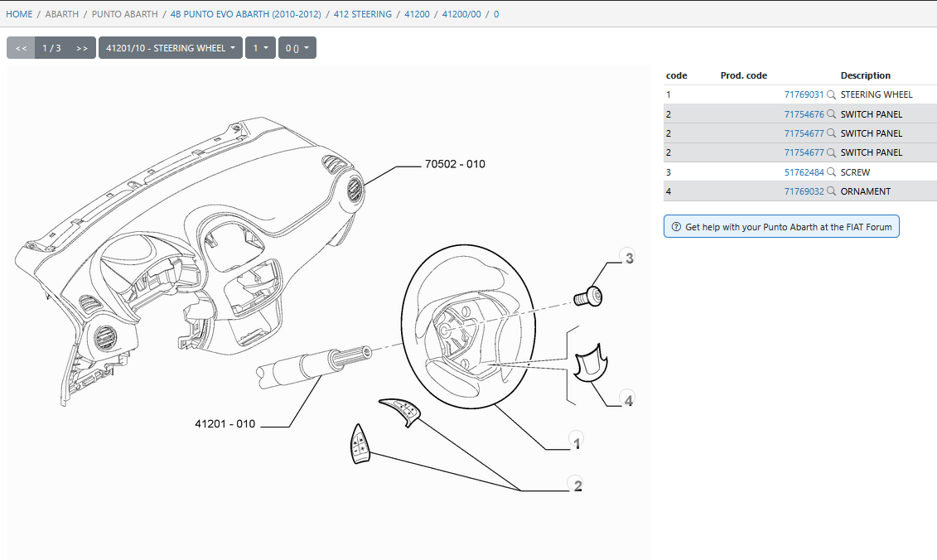The image size is (937, 560).
Task: Click callout number 3 near the screw
Action: [627, 258]
